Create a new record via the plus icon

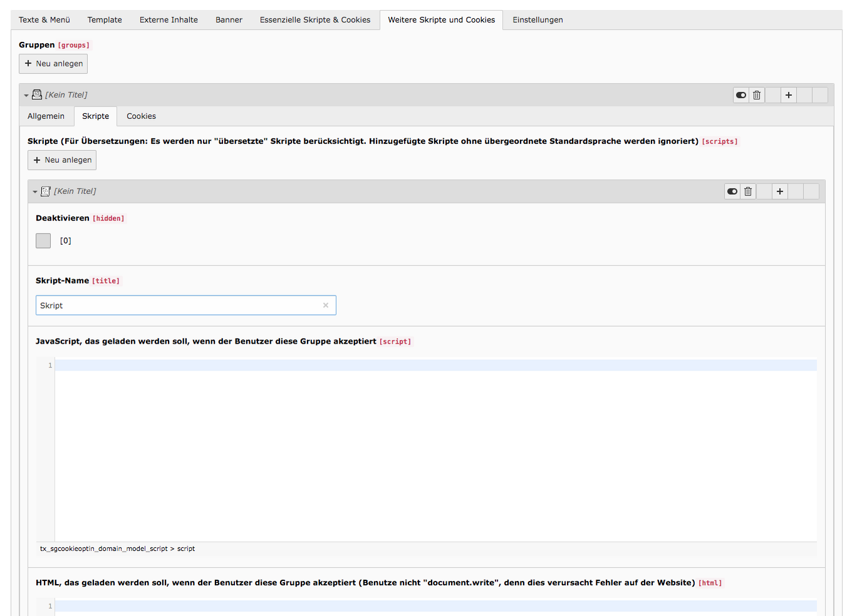coord(789,95)
